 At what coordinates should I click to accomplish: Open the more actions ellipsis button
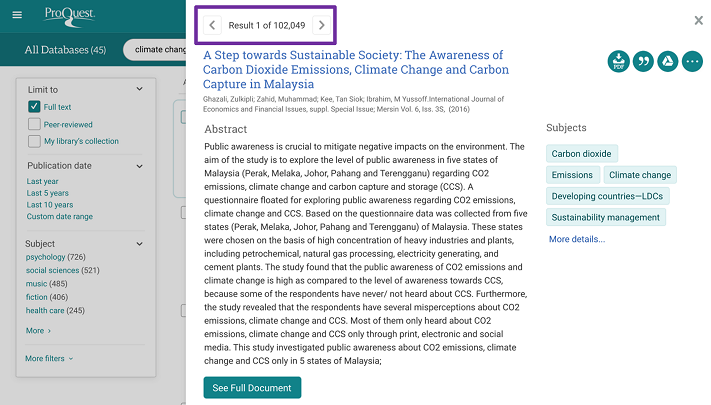tap(692, 62)
